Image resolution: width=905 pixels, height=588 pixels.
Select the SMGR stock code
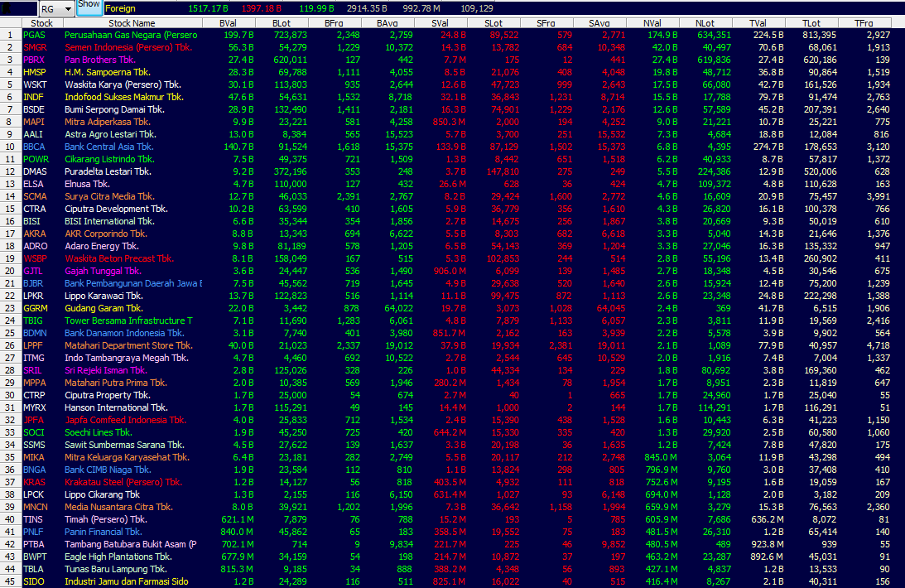[x=36, y=47]
